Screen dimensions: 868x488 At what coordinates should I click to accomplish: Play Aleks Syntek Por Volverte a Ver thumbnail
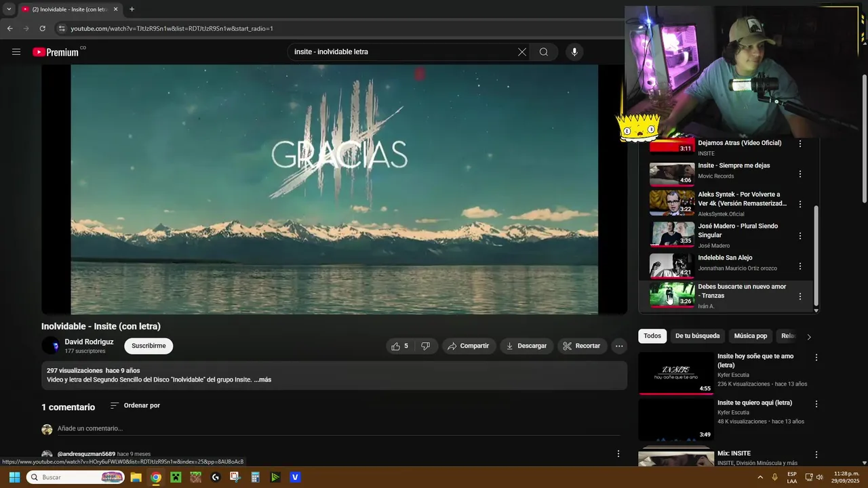(672, 203)
